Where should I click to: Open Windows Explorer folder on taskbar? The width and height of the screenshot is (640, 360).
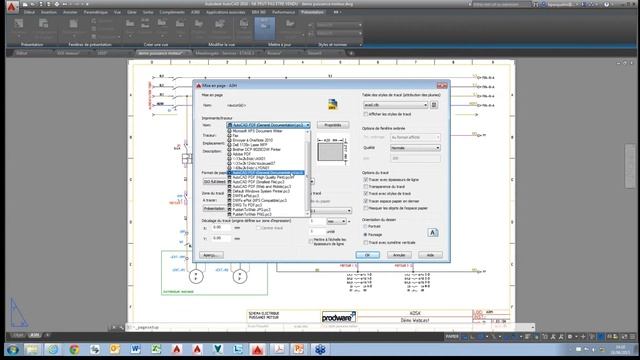pyautogui.click(x=33, y=349)
